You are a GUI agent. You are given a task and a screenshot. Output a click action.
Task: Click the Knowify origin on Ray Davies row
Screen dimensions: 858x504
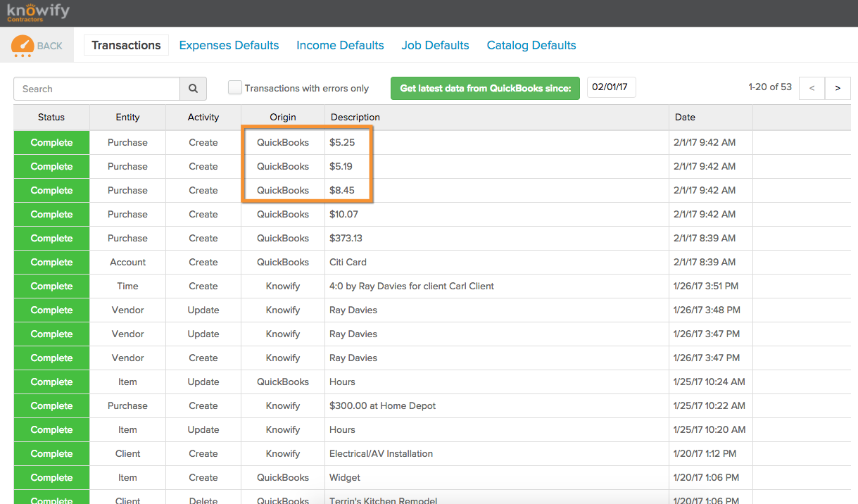click(x=282, y=310)
